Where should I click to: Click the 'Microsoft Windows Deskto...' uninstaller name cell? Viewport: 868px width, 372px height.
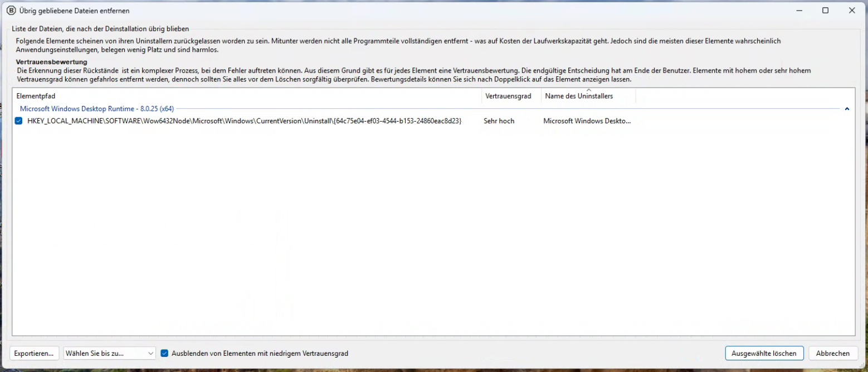[587, 121]
